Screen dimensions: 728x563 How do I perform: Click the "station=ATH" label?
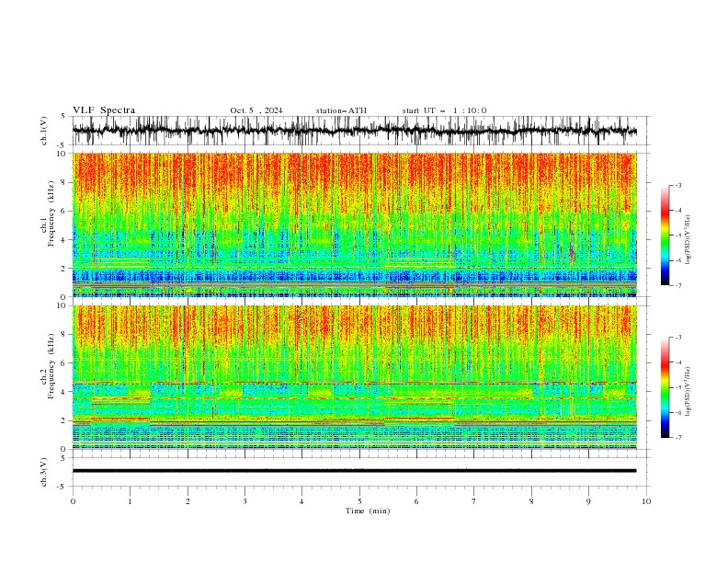click(x=341, y=110)
